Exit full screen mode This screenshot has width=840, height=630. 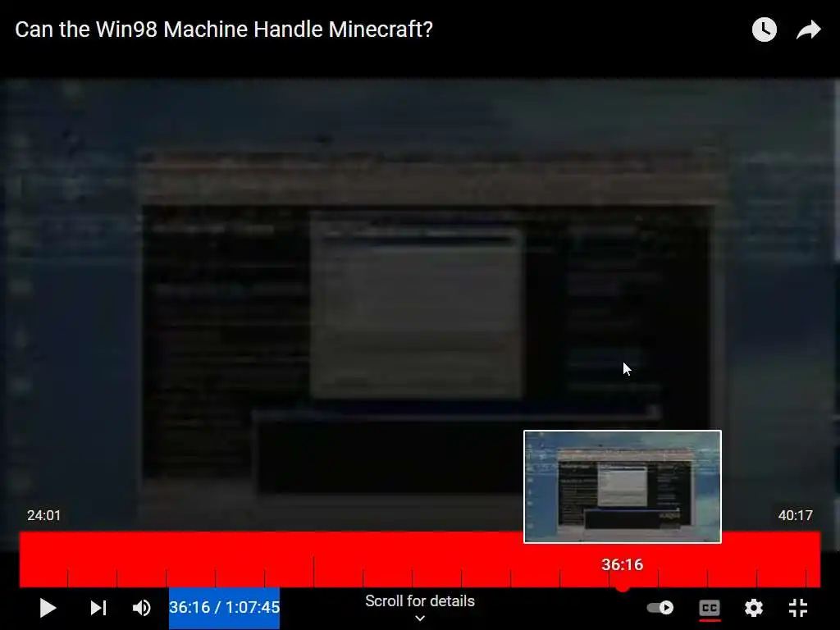(x=798, y=608)
